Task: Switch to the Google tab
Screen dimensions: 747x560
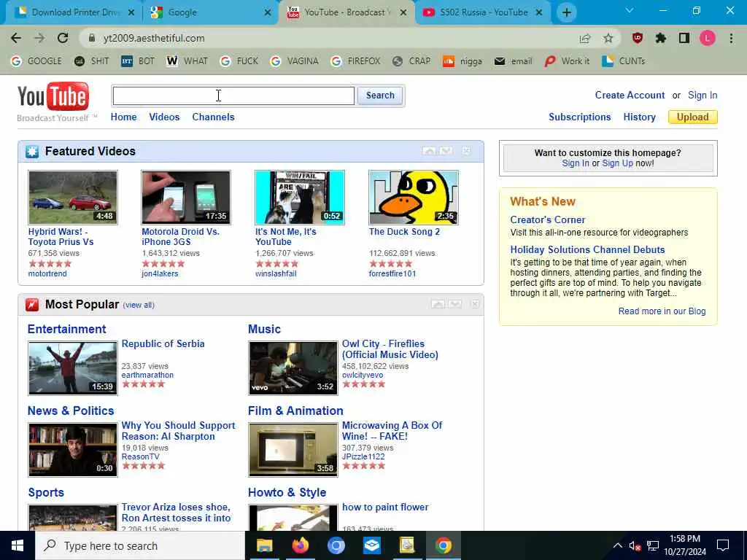Action: [209, 12]
